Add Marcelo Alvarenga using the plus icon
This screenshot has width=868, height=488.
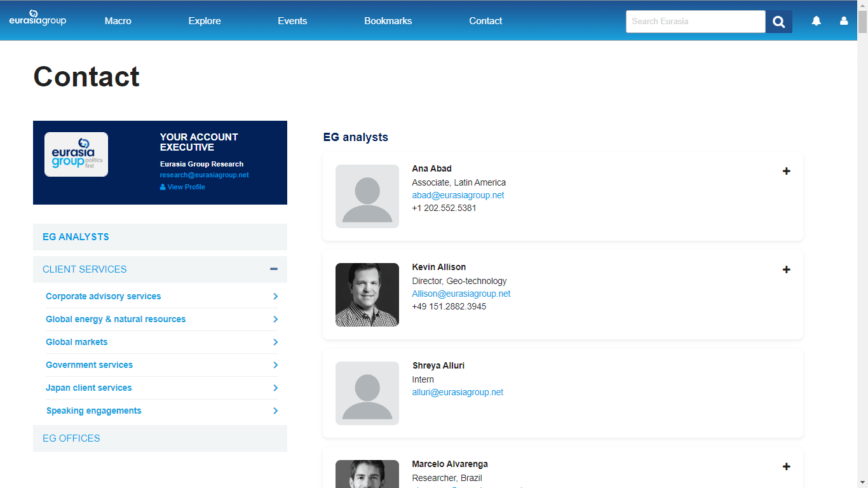786,466
